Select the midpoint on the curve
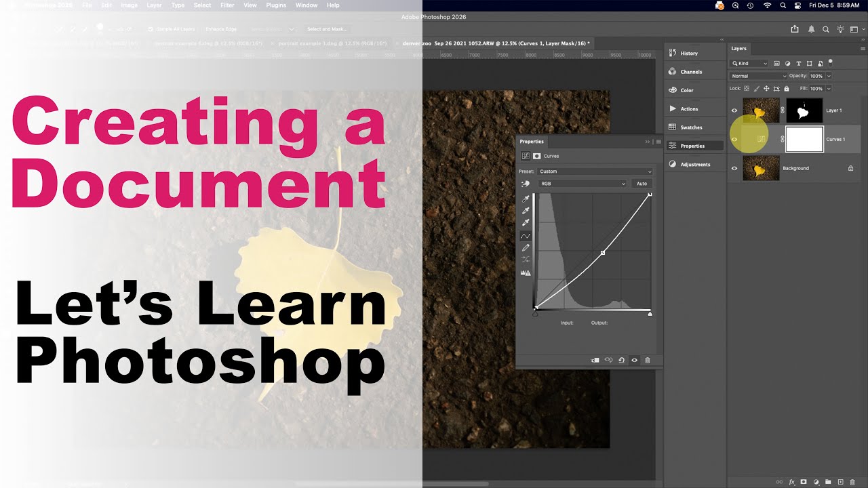The image size is (868, 488). 603,253
